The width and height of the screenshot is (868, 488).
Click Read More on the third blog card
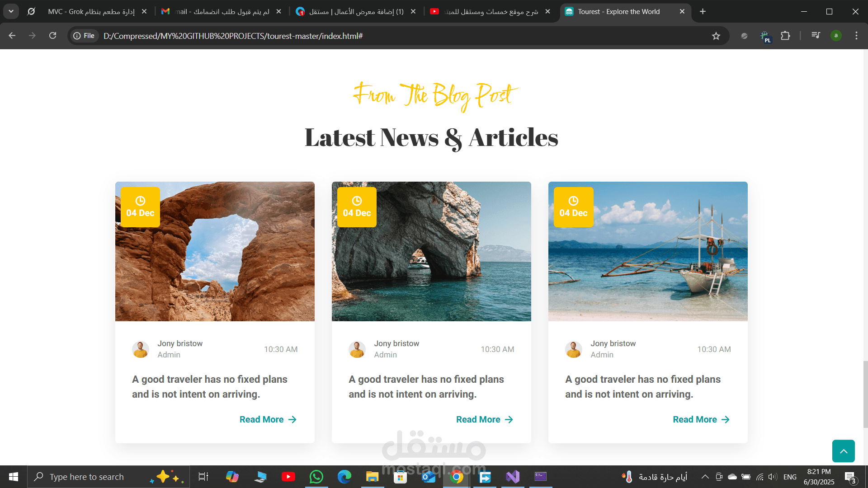tap(701, 419)
